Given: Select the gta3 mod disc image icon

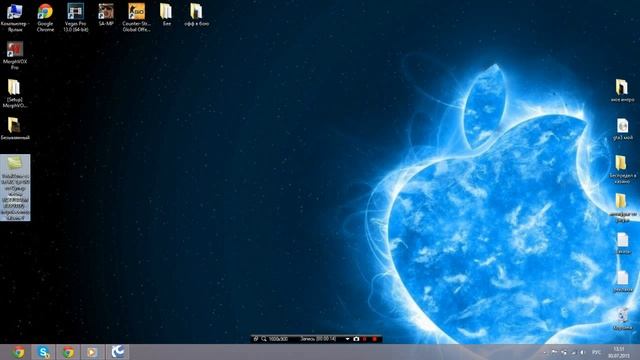Looking at the screenshot, I should point(622,129).
